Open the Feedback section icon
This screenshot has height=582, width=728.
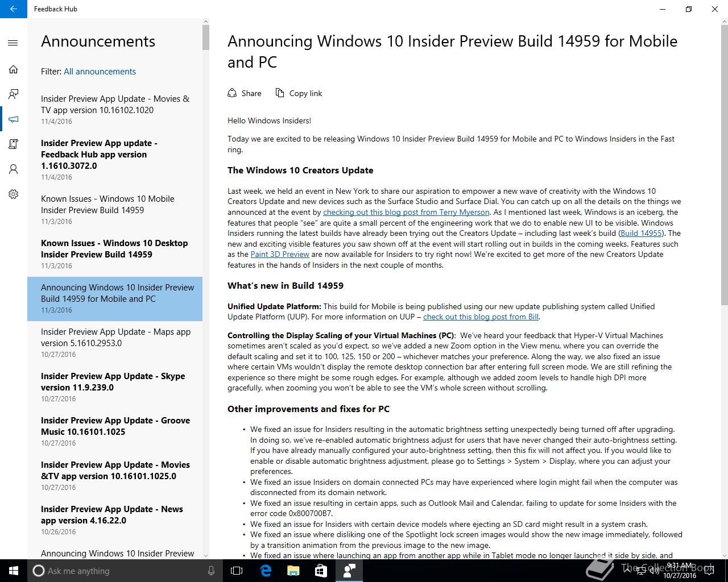click(13, 94)
